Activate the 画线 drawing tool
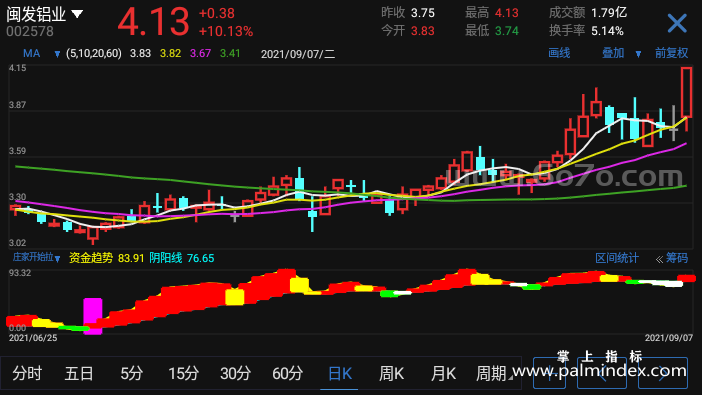This screenshot has height=395, width=702. coord(559,53)
